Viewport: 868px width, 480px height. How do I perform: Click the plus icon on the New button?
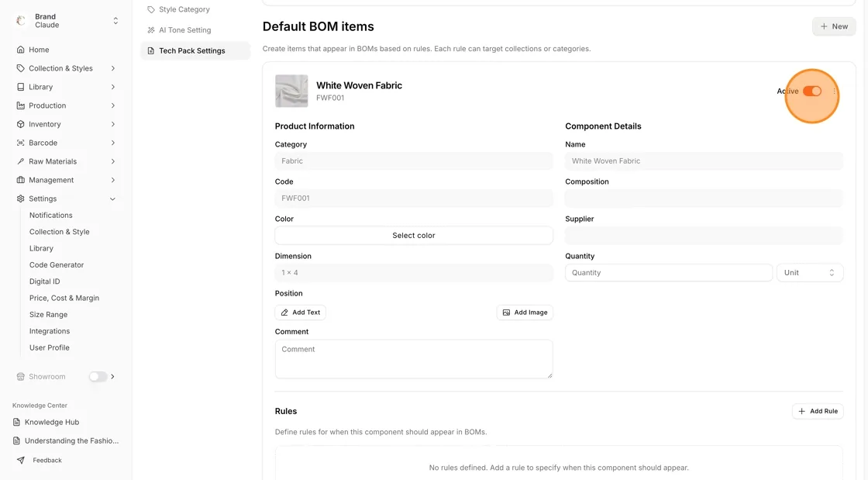click(x=824, y=26)
